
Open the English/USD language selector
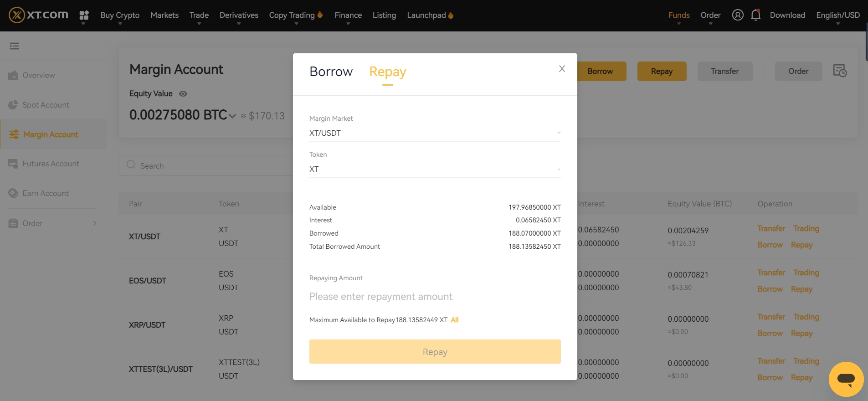click(x=838, y=15)
